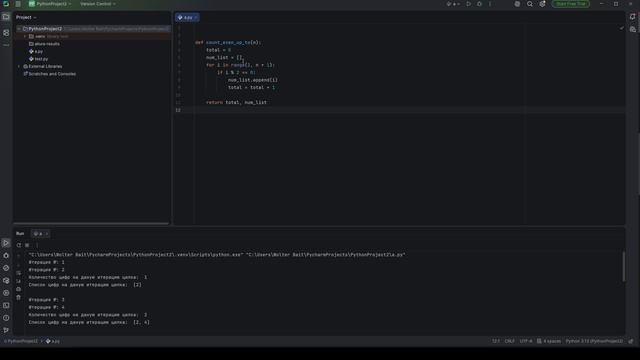Screen dimensions: 640x360
Task: Toggle scroll to end in Run console
Action: 18,281
